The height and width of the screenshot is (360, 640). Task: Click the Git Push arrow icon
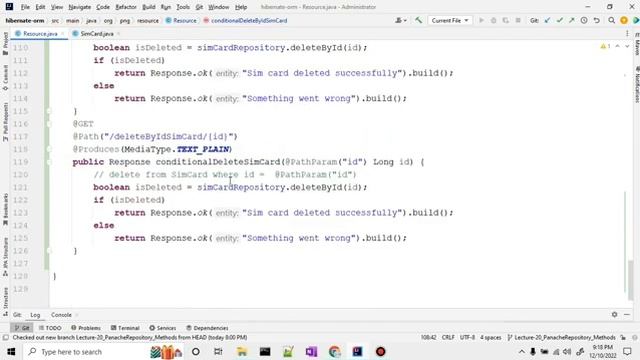(572, 20)
